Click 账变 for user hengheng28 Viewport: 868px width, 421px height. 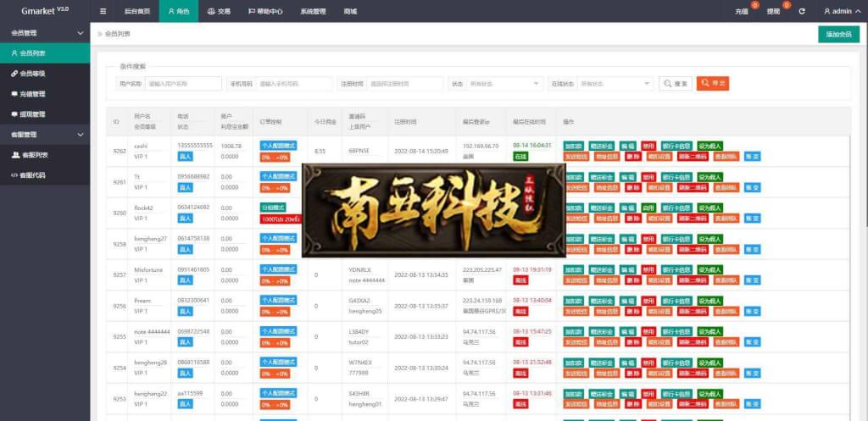pos(753,374)
